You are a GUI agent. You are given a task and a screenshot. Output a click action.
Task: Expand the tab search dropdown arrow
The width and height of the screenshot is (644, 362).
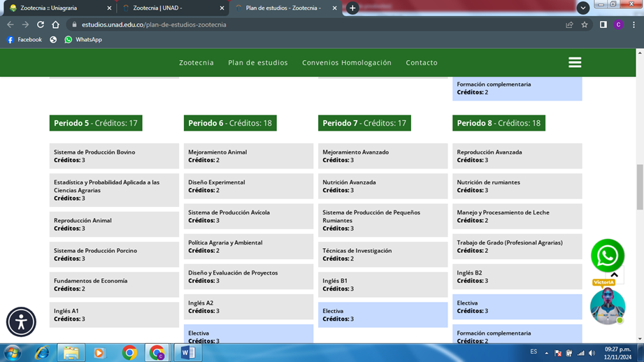(x=582, y=8)
